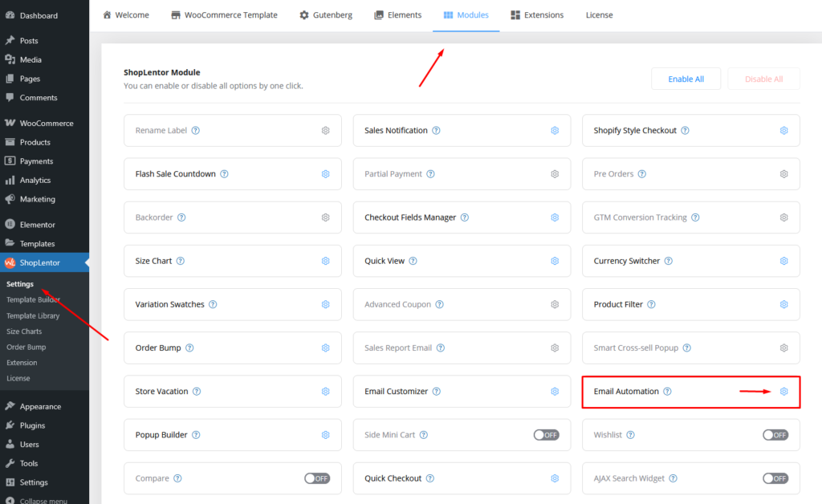This screenshot has width=822, height=504.
Task: Toggle the Side Mini Cart switch
Action: (x=546, y=435)
